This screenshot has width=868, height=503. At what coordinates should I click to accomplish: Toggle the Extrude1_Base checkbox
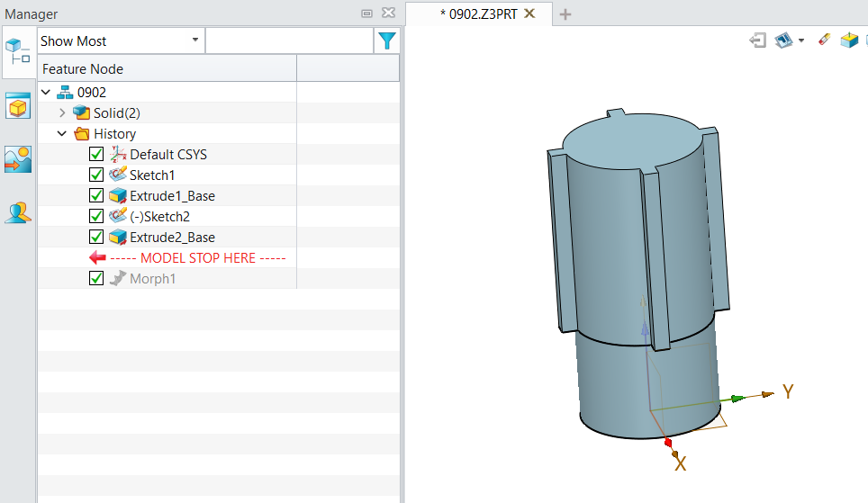tap(97, 196)
